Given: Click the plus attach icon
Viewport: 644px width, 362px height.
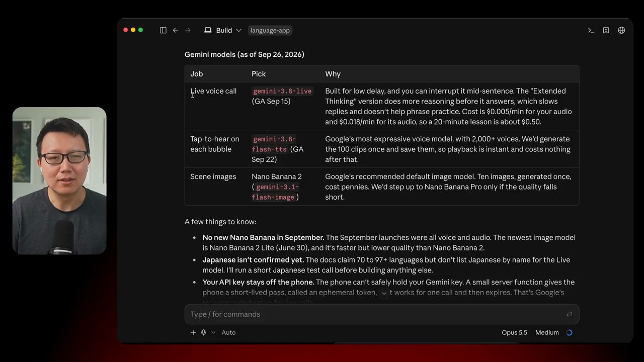Looking at the screenshot, I should point(193,332).
